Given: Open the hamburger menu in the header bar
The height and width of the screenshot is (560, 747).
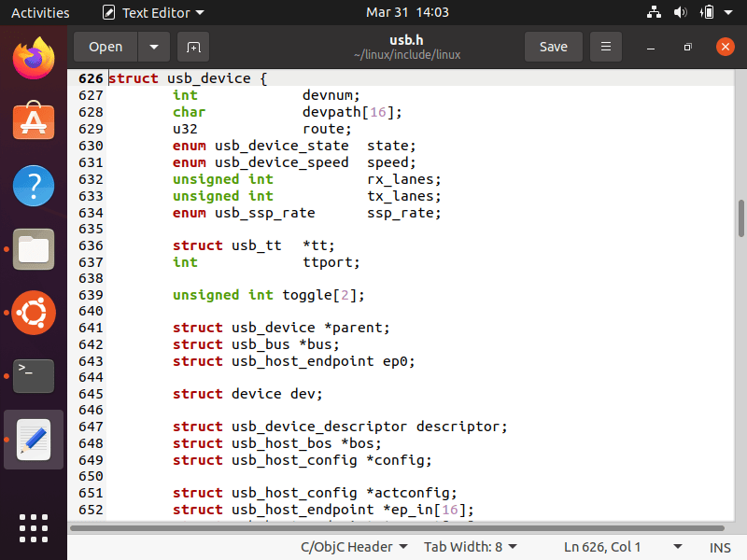Looking at the screenshot, I should 605,47.
